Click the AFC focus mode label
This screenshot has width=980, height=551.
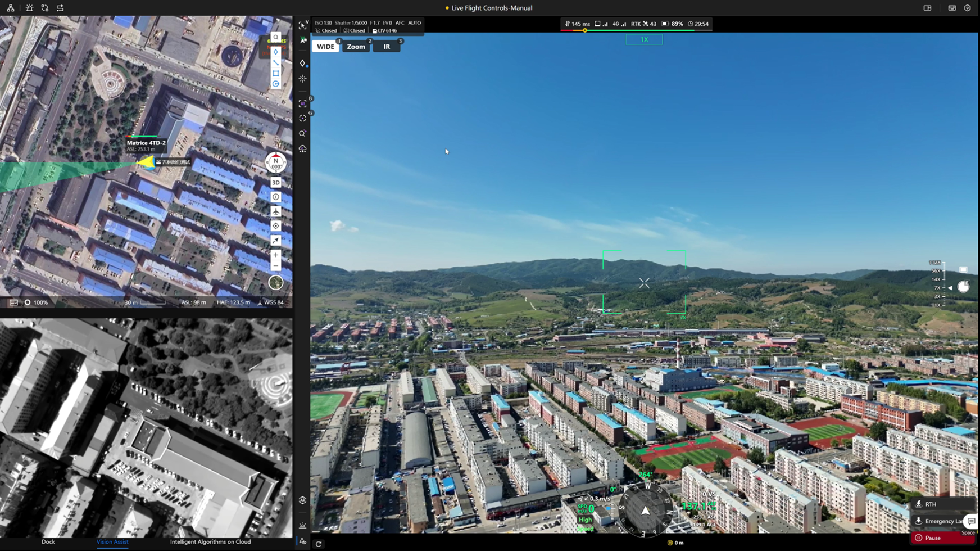click(400, 23)
